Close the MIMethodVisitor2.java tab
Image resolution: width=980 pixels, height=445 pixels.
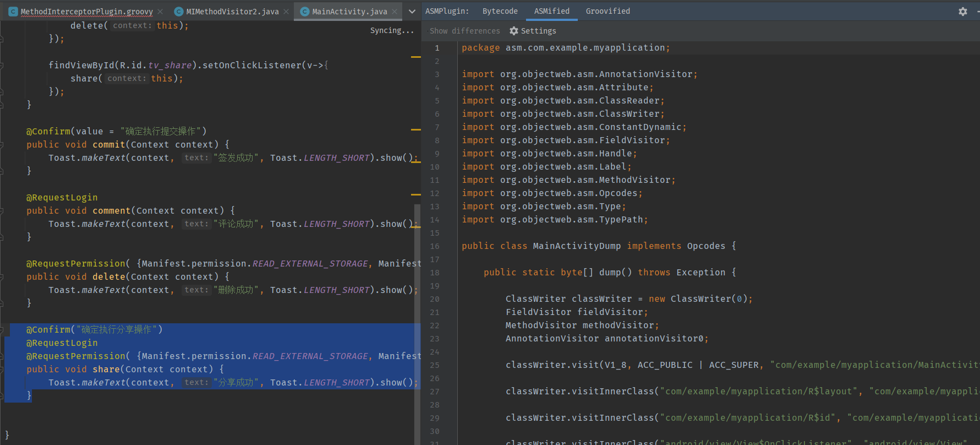(x=286, y=12)
